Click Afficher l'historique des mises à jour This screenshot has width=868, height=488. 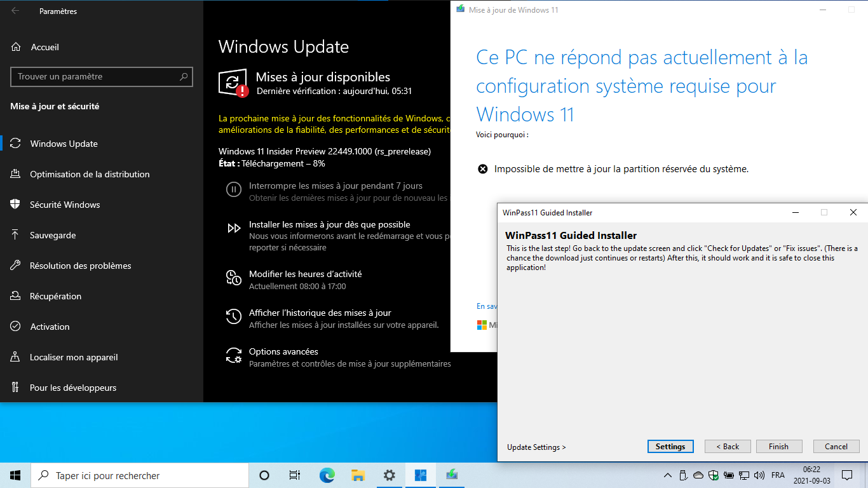(x=320, y=313)
